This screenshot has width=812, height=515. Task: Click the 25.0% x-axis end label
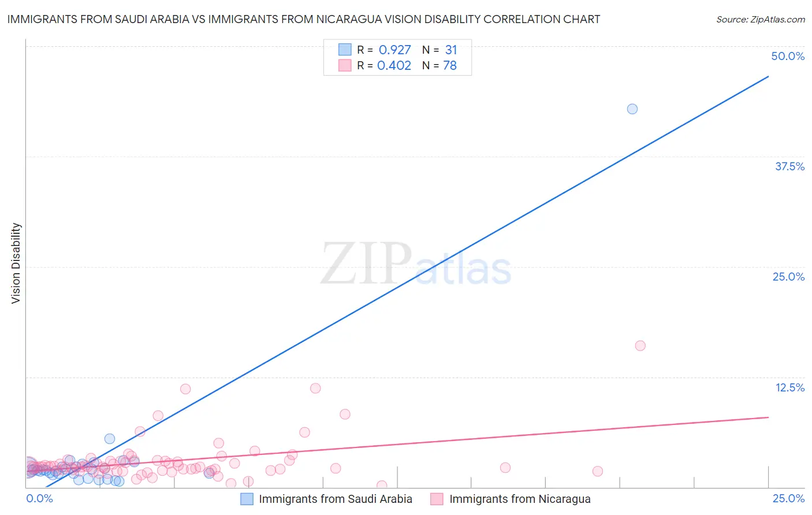click(x=788, y=498)
